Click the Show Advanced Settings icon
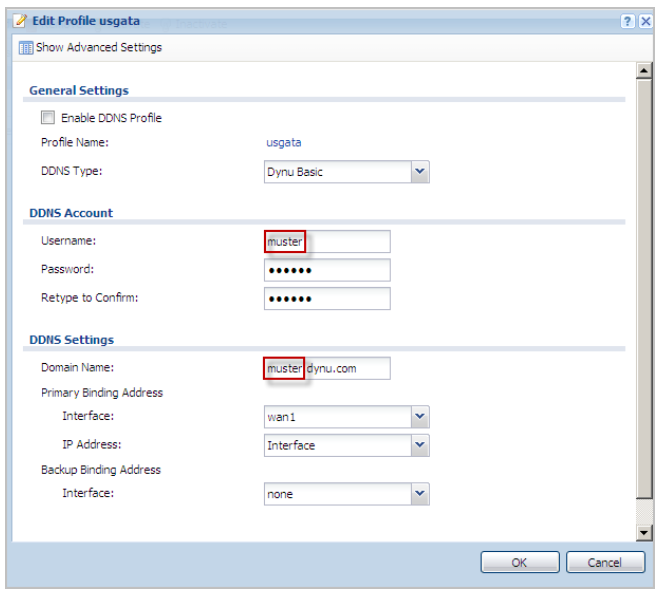Image resolution: width=667 pixels, height=596 pixels. [x=25, y=47]
